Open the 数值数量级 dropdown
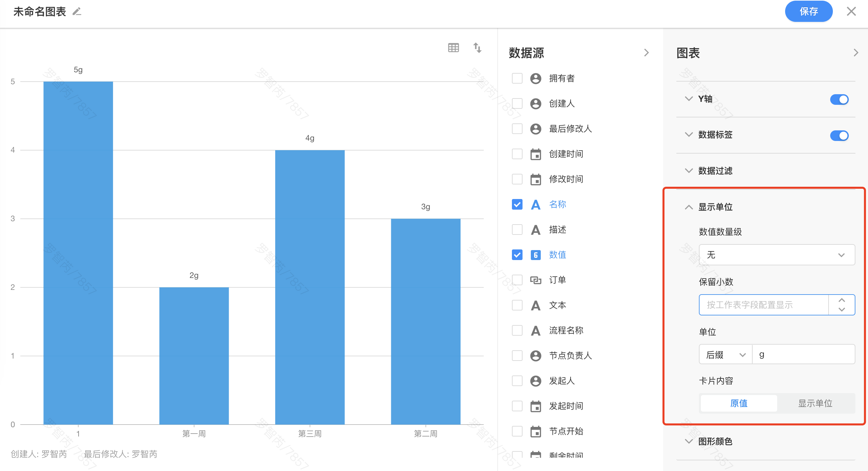Image resolution: width=868 pixels, height=471 pixels. point(776,255)
